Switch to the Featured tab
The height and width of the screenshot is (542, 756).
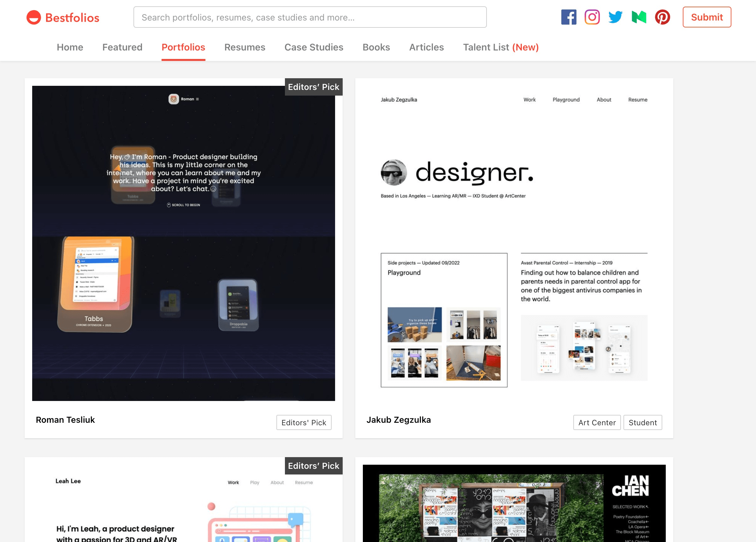tap(122, 47)
